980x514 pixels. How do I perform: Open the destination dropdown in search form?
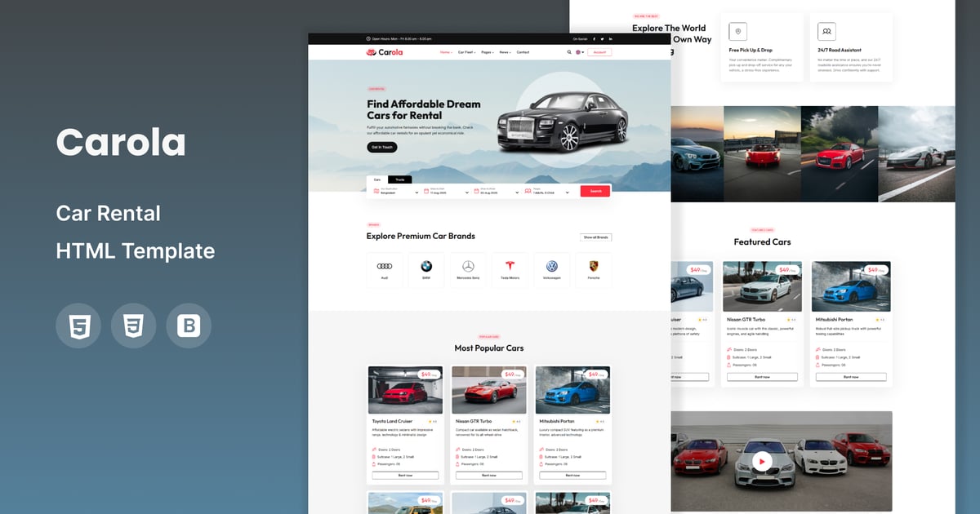397,192
